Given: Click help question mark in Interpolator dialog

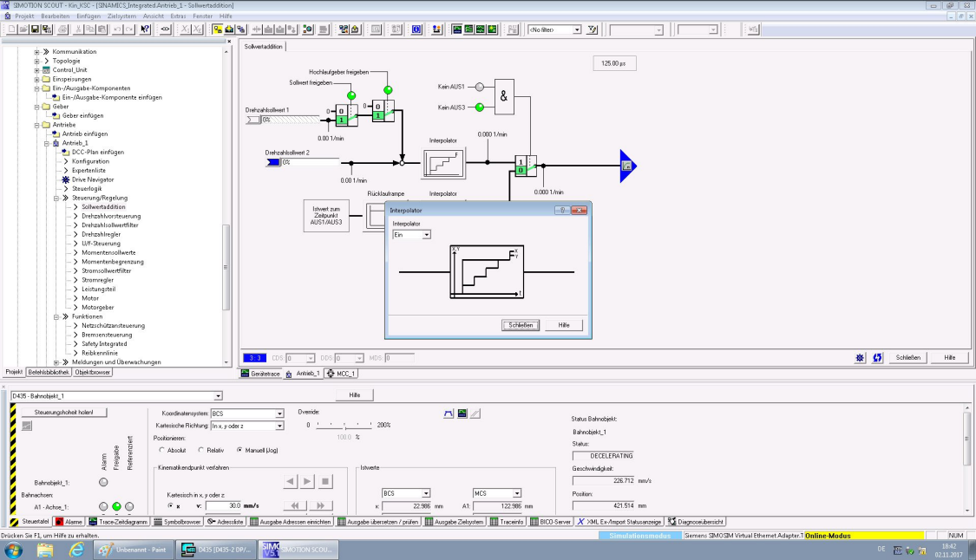Looking at the screenshot, I should [x=562, y=211].
